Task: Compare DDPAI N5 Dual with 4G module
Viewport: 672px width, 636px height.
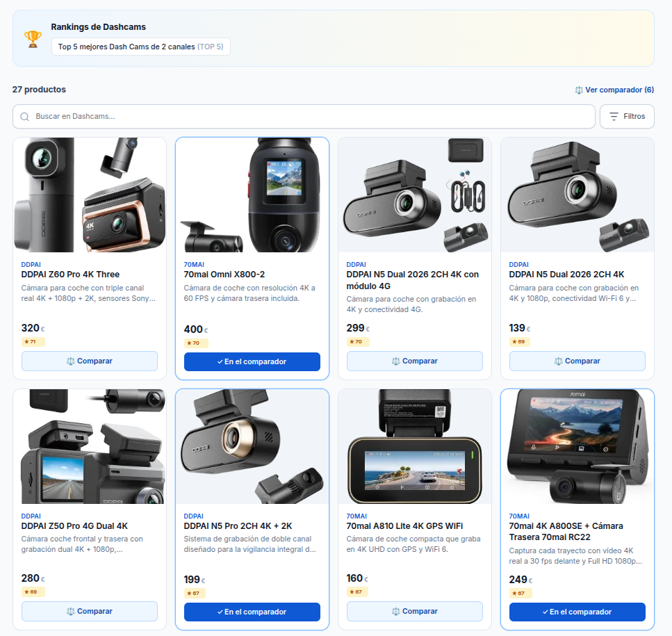Action: pyautogui.click(x=415, y=361)
